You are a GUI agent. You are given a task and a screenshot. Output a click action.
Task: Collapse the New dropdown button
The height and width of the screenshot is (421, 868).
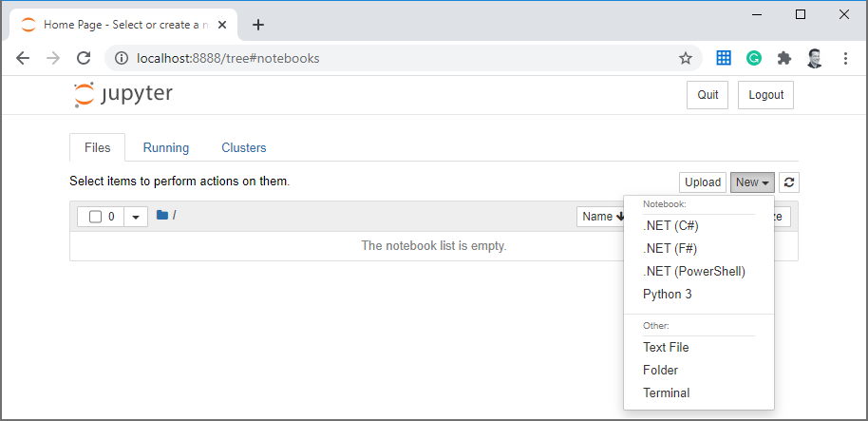coord(752,182)
